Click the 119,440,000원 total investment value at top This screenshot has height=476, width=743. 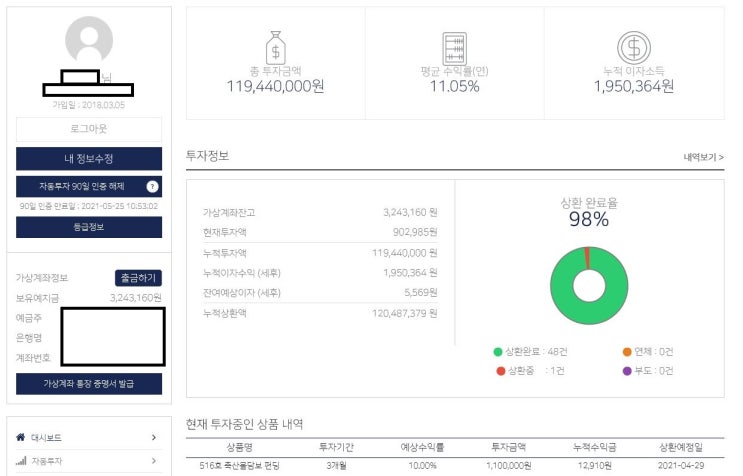click(x=275, y=87)
